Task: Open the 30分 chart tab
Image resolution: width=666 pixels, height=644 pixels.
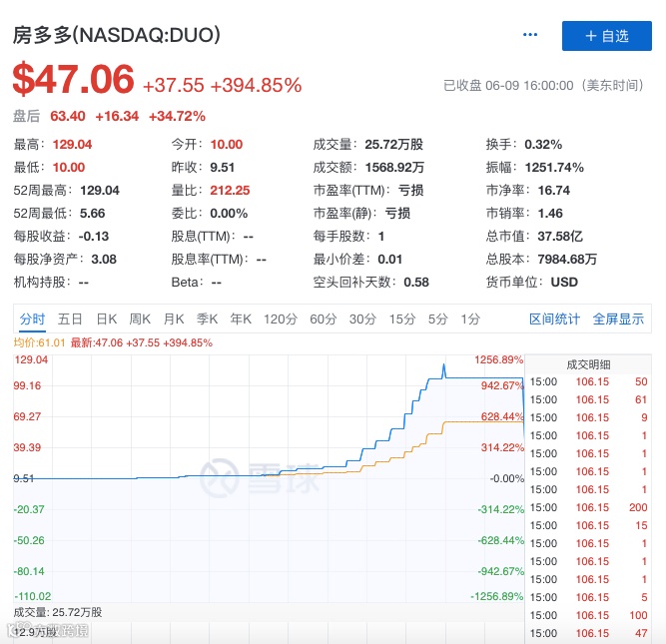Action: (362, 320)
